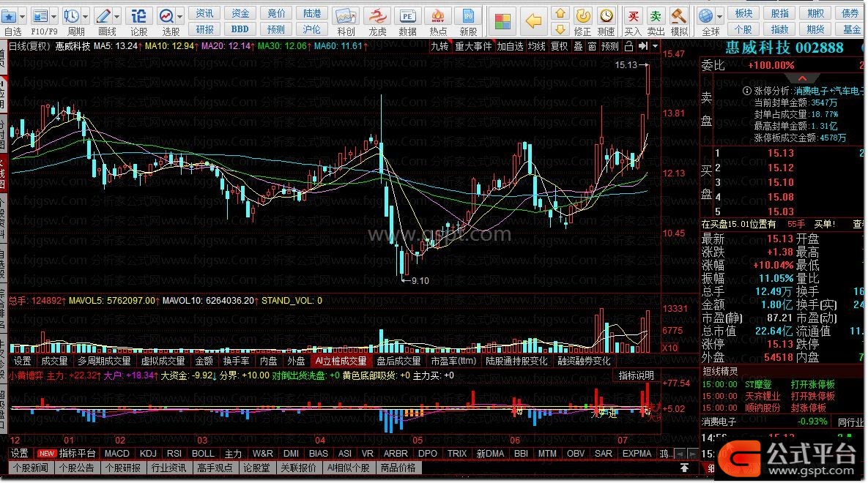Expand the 选股 dropdown arrow
Screen dimensions: 868x483
(x=180, y=17)
